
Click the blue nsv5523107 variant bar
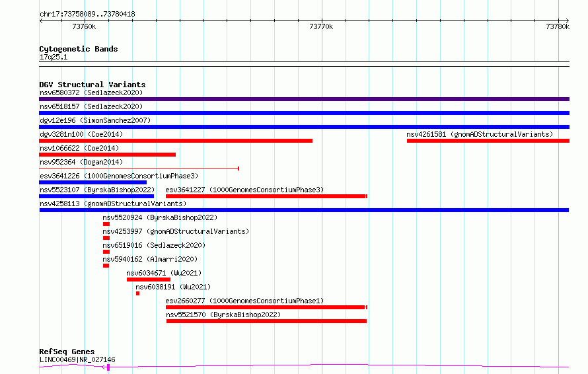pyautogui.click(x=96, y=196)
